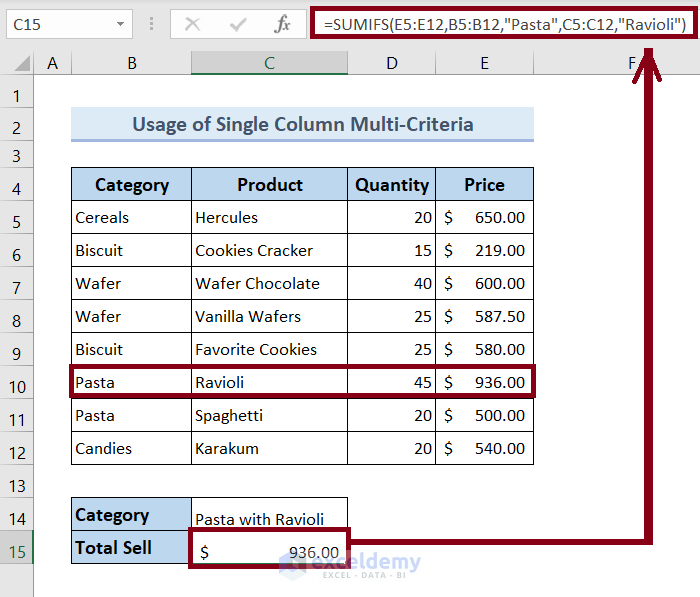Open the Name Box dropdown arrow
Image resolution: width=700 pixels, height=597 pixels.
click(x=120, y=24)
